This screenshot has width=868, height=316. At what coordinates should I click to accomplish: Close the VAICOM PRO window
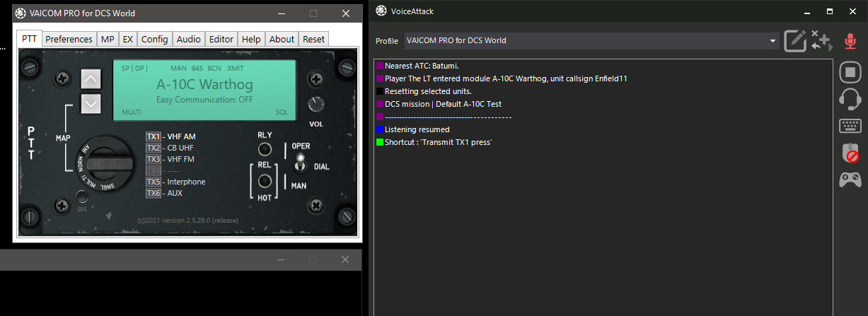click(346, 13)
